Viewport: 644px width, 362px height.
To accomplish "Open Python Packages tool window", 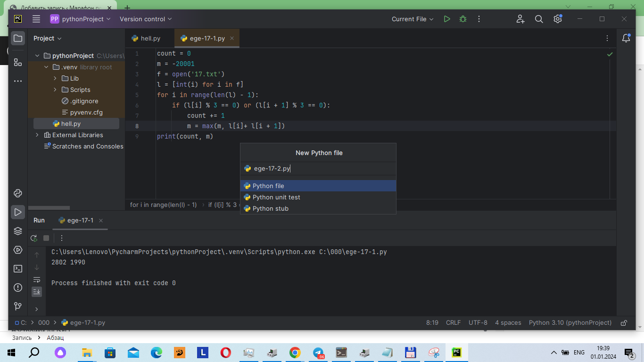I will point(18,231).
